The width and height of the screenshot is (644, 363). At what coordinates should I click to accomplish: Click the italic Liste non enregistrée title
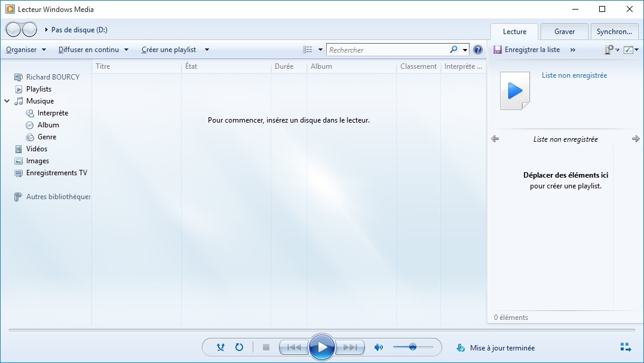(566, 139)
